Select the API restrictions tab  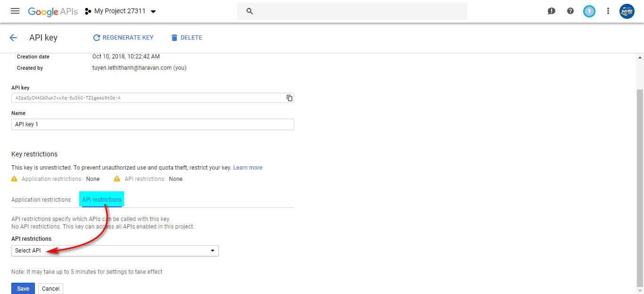click(x=102, y=200)
